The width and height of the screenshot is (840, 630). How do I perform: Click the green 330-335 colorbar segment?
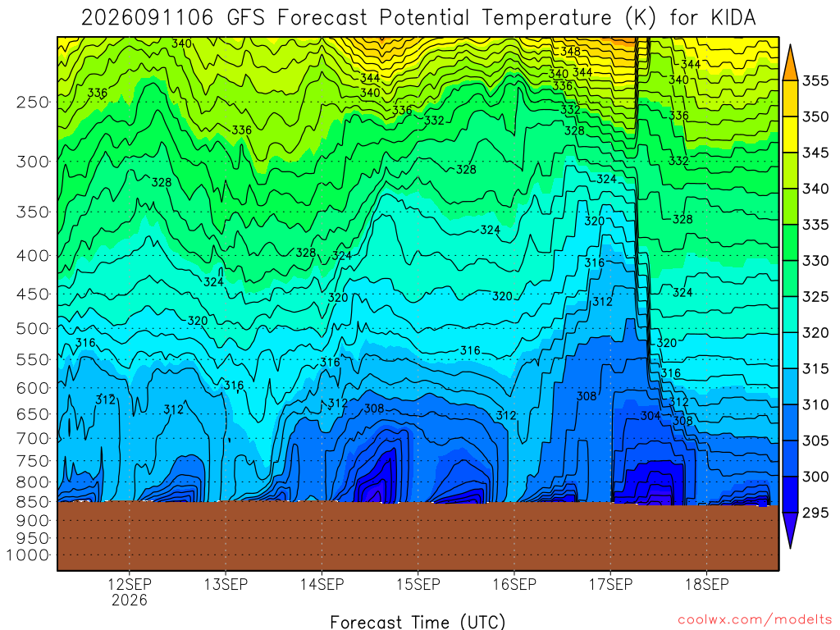(x=790, y=243)
